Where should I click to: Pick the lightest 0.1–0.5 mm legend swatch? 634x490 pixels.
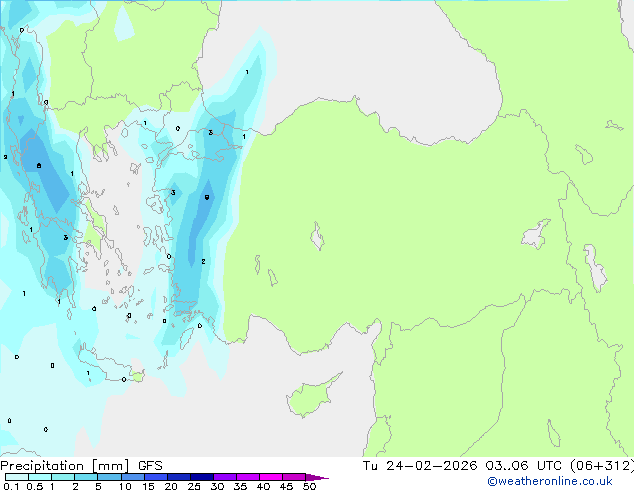coord(17,477)
